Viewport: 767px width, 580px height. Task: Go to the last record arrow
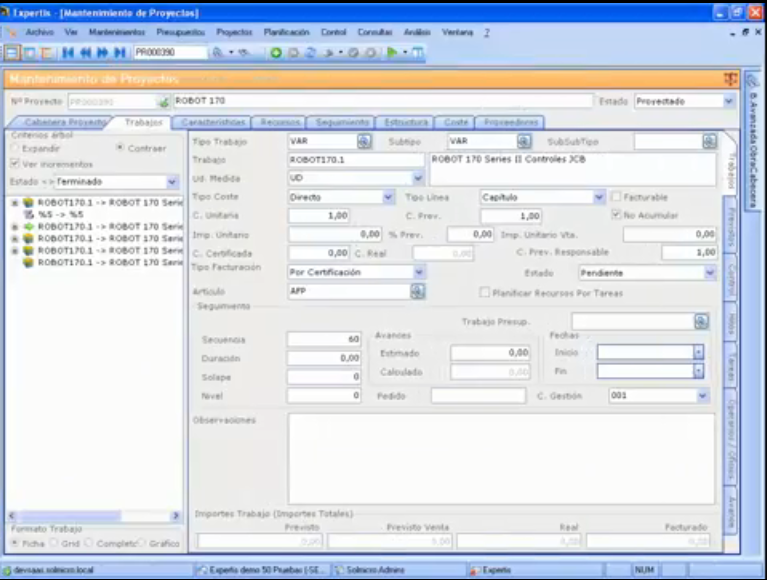(120, 52)
